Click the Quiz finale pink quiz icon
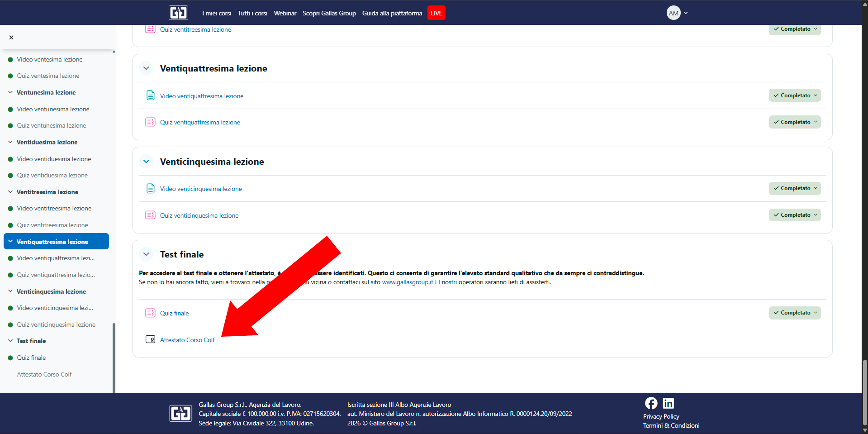 [x=150, y=313]
